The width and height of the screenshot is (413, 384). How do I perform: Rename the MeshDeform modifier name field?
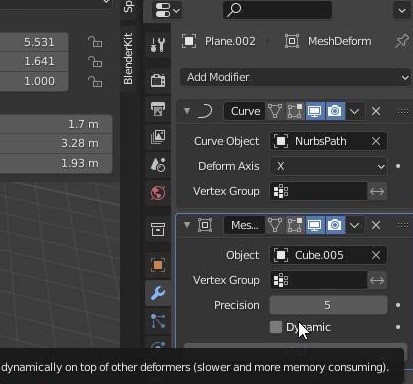pyautogui.click(x=244, y=225)
